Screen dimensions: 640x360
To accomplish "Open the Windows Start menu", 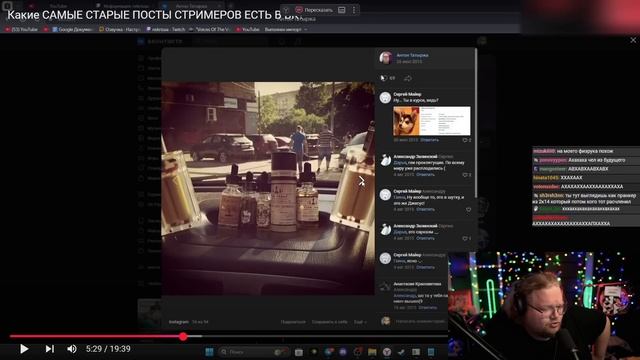I will pyautogui.click(x=209, y=352).
